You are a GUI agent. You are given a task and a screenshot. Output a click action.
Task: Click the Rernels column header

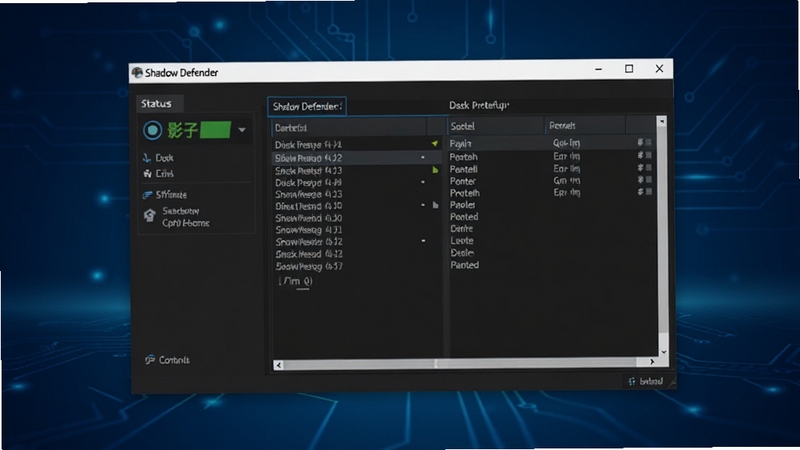(585, 126)
